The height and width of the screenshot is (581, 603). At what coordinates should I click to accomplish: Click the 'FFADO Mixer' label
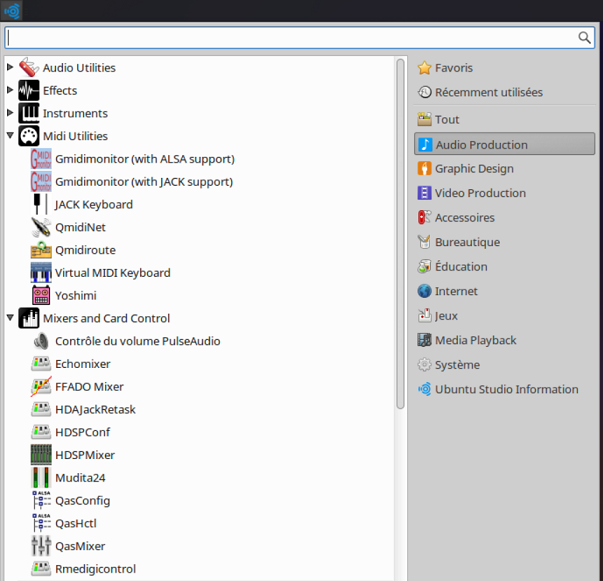pyautogui.click(x=89, y=387)
